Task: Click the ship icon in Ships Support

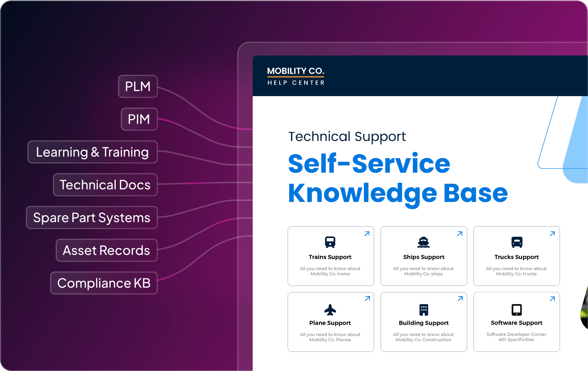Action: pos(423,242)
